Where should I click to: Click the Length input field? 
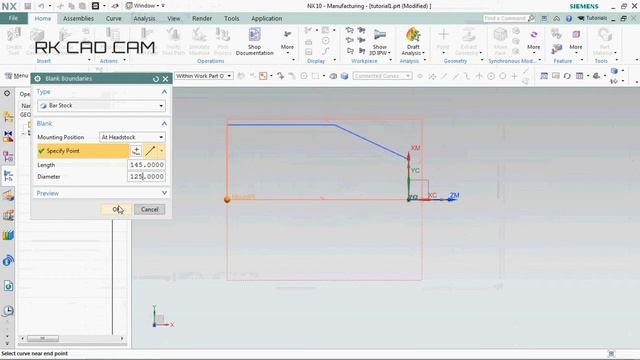coord(147,165)
